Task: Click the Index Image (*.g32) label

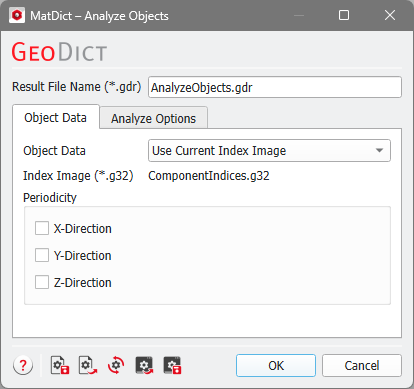Action: click(78, 176)
